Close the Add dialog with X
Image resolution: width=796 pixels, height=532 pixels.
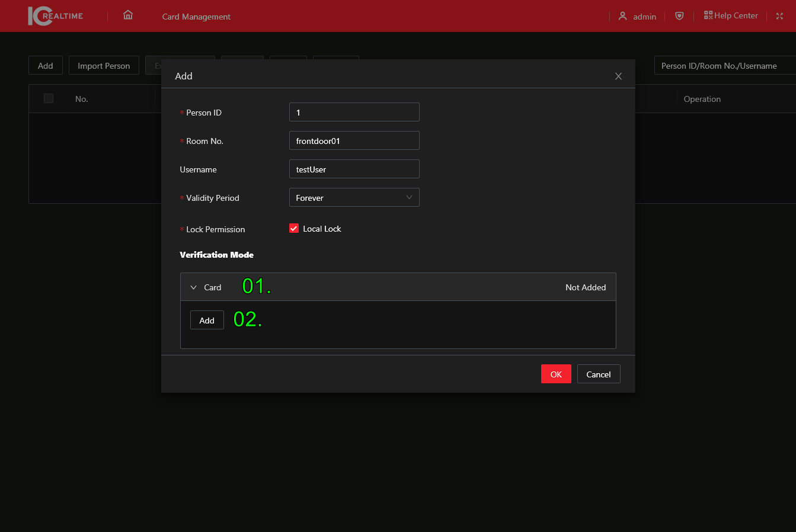point(618,76)
